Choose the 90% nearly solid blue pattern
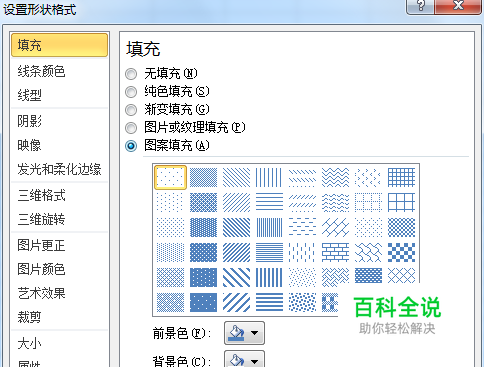Viewport: 484px width, 367px height. point(203,302)
